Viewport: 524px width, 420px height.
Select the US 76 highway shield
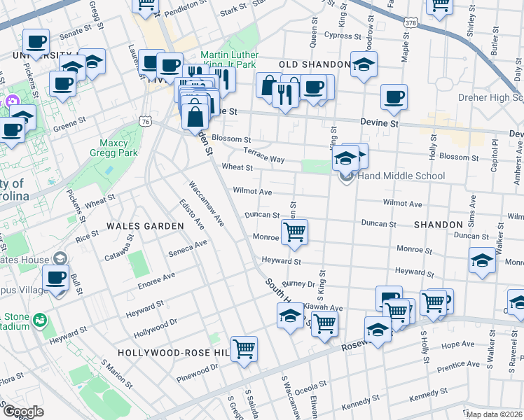point(146,122)
